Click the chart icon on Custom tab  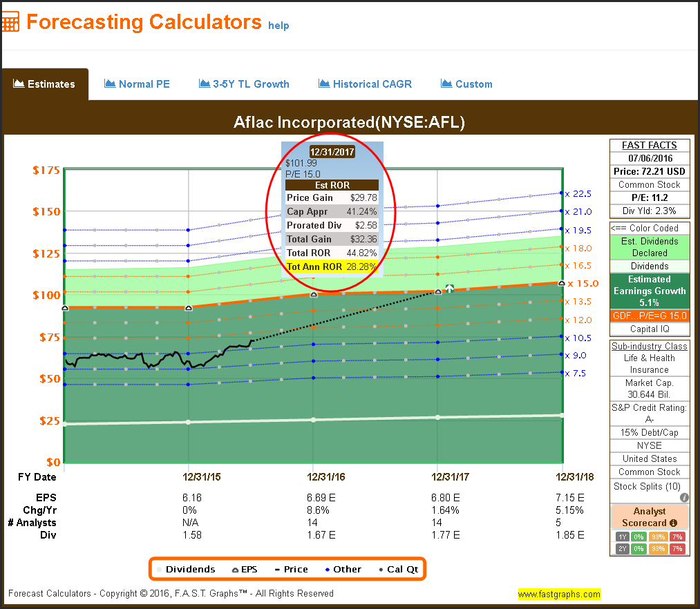click(446, 84)
